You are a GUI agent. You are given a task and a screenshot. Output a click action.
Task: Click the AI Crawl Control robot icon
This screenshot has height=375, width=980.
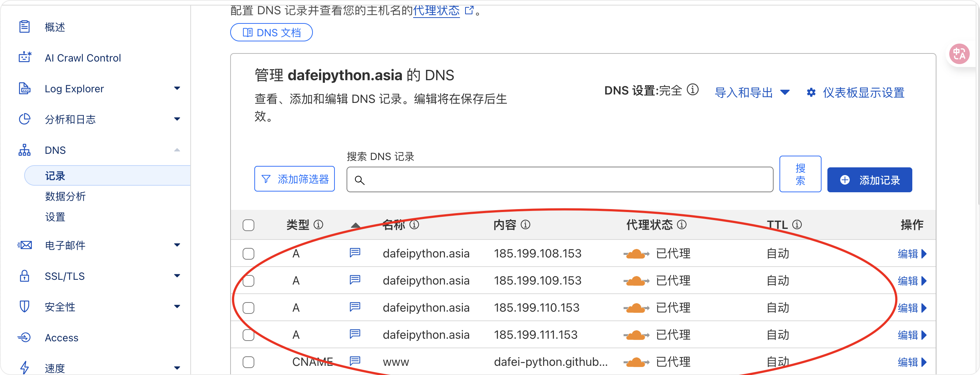(25, 57)
